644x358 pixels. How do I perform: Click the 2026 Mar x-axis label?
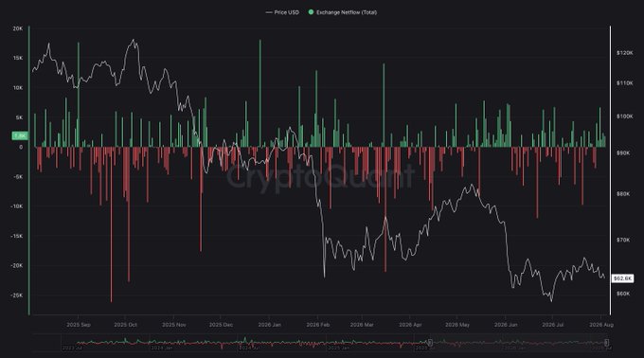(x=362, y=325)
